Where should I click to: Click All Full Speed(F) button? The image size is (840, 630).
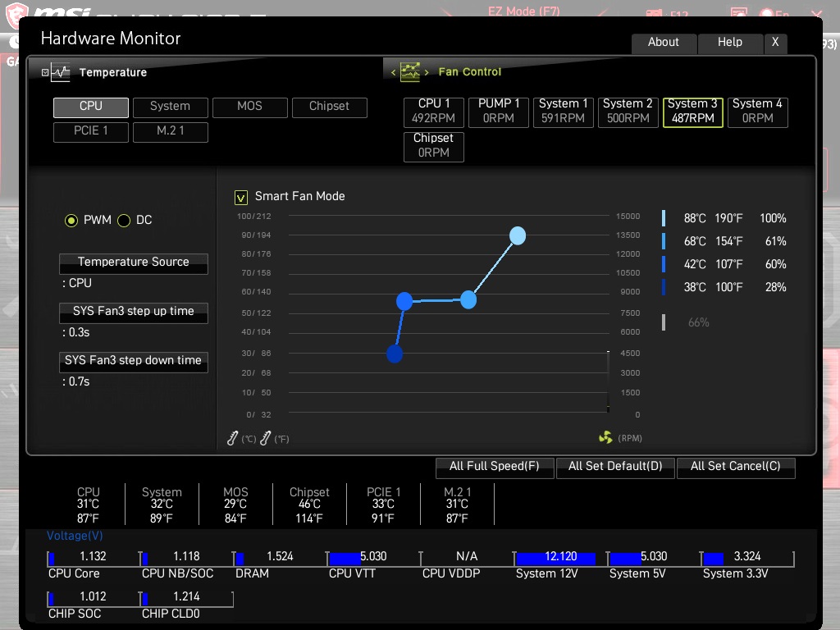click(x=495, y=467)
